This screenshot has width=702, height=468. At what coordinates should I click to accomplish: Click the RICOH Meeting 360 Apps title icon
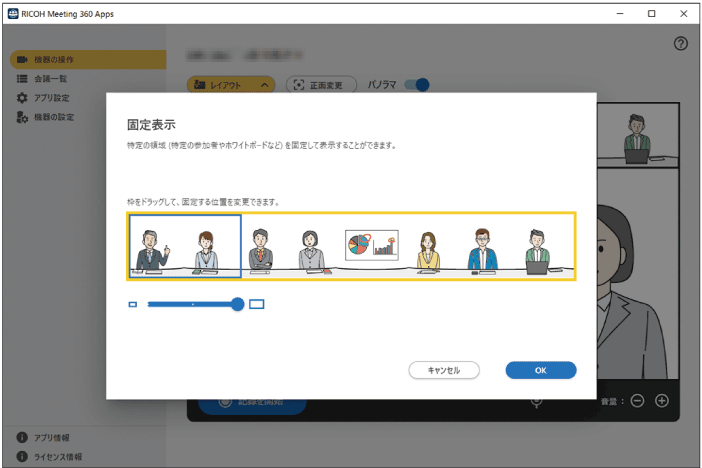(x=13, y=14)
